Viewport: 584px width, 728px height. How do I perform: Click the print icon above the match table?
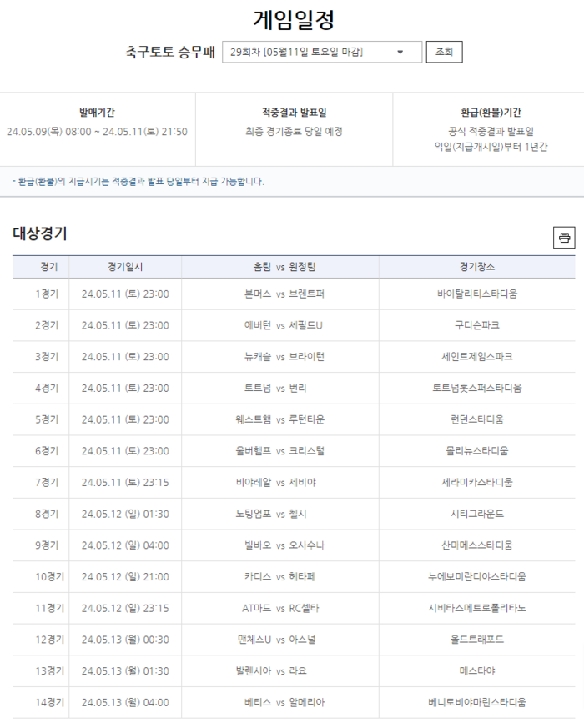[564, 238]
